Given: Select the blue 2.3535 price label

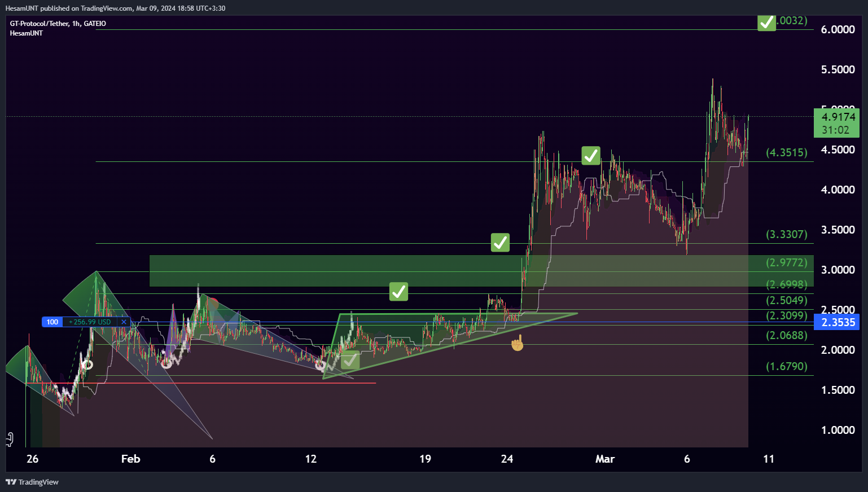Looking at the screenshot, I should click(837, 322).
